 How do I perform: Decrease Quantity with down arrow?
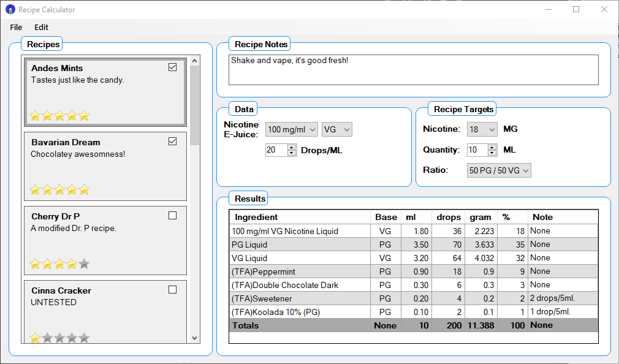492,153
